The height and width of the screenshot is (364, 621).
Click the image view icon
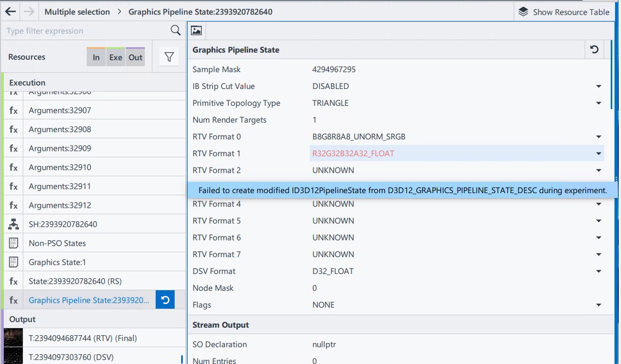click(x=196, y=31)
